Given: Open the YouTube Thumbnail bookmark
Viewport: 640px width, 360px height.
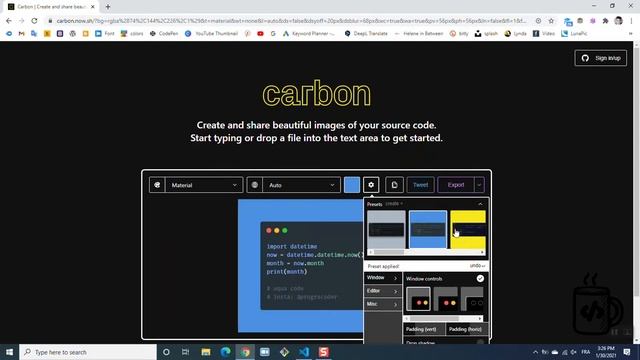Looking at the screenshot, I should [211, 33].
